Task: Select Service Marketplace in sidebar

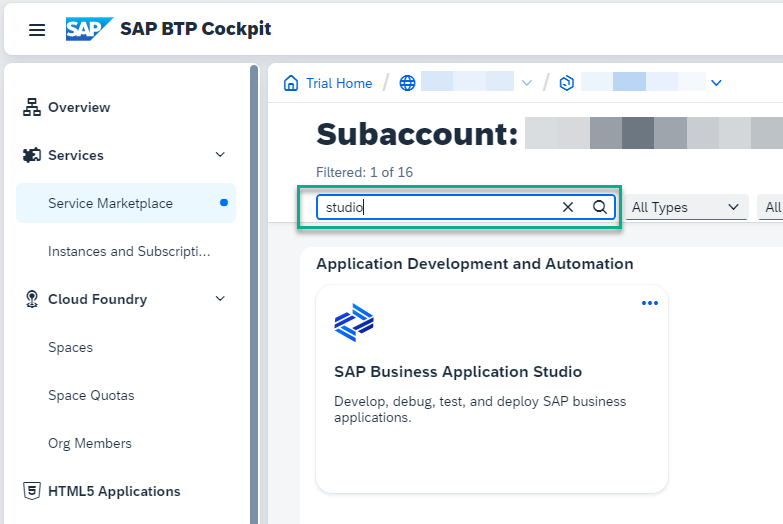Action: [x=126, y=203]
